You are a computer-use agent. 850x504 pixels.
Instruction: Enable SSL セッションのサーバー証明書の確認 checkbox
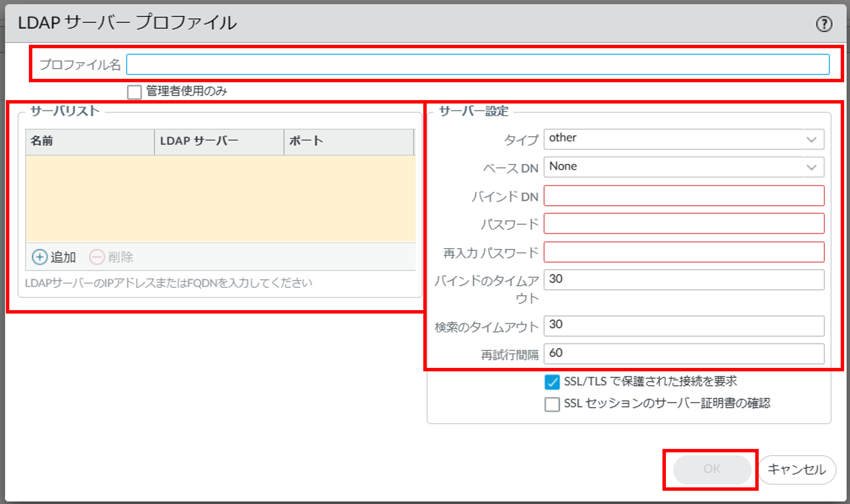point(552,404)
